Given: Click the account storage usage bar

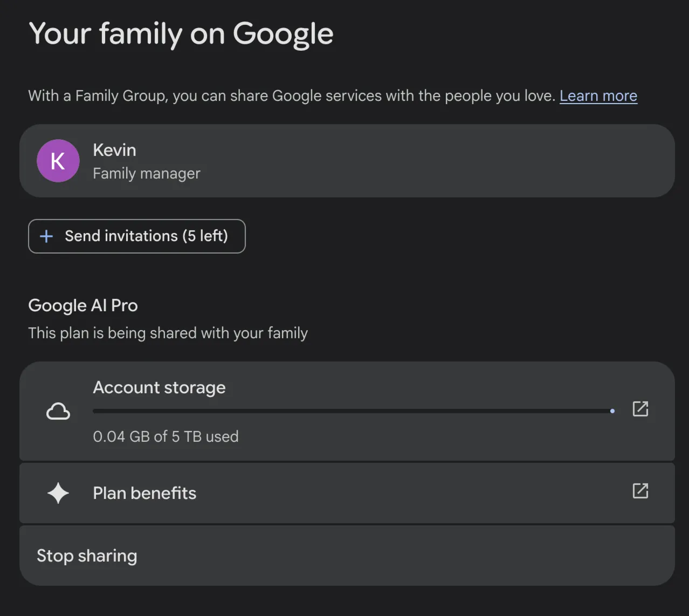Looking at the screenshot, I should pyautogui.click(x=354, y=411).
